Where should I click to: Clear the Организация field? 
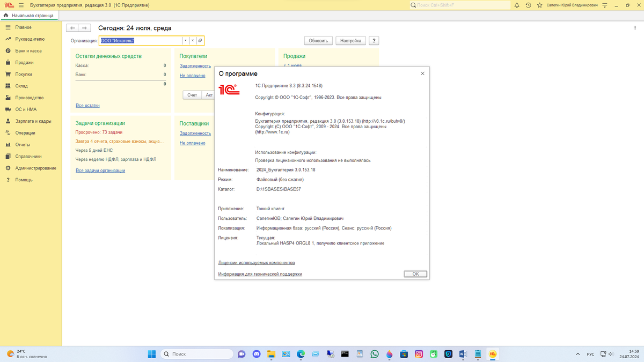pos(193,41)
